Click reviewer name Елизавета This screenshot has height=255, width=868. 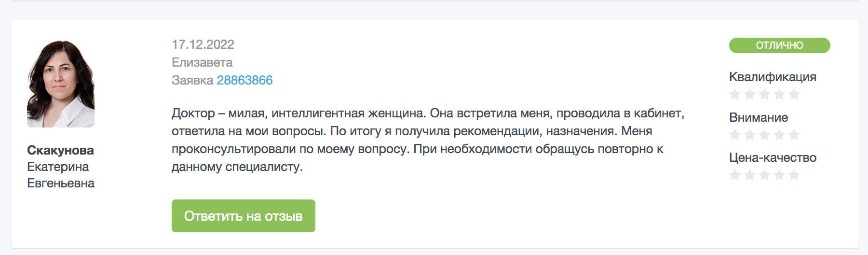[202, 62]
